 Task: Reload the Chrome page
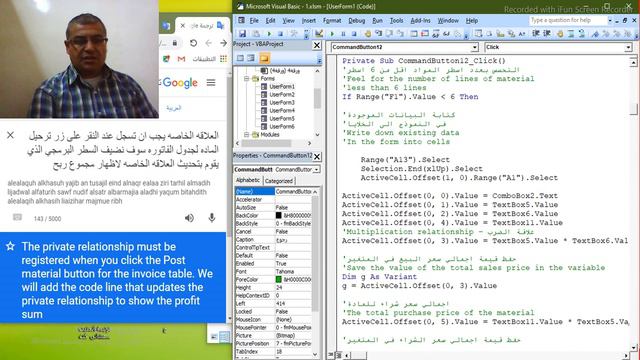point(193,43)
